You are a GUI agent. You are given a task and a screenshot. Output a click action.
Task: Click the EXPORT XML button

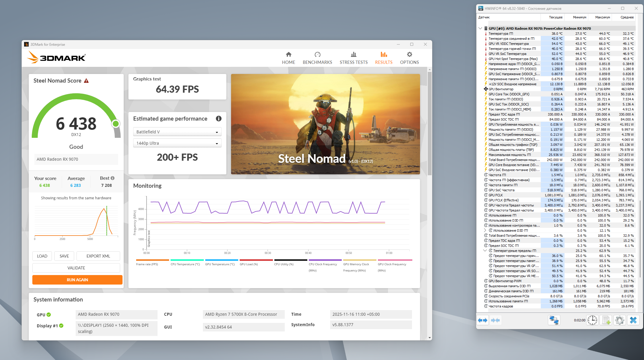pyautogui.click(x=98, y=256)
